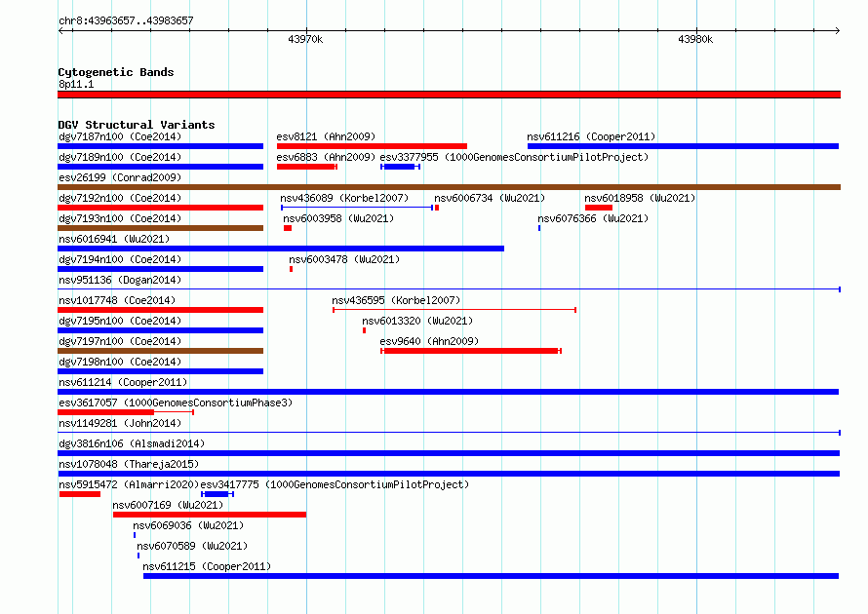Click nsv1078048 (Thareja2015) label
Screen dimensions: 868x614
click(x=129, y=464)
